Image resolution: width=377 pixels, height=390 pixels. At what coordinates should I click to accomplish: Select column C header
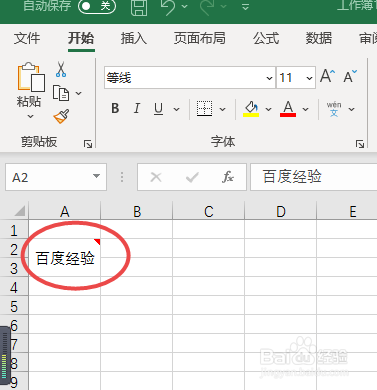tap(209, 211)
